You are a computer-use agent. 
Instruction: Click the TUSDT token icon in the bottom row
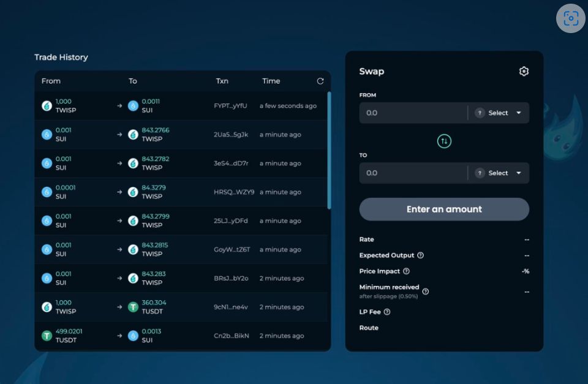pyautogui.click(x=46, y=336)
